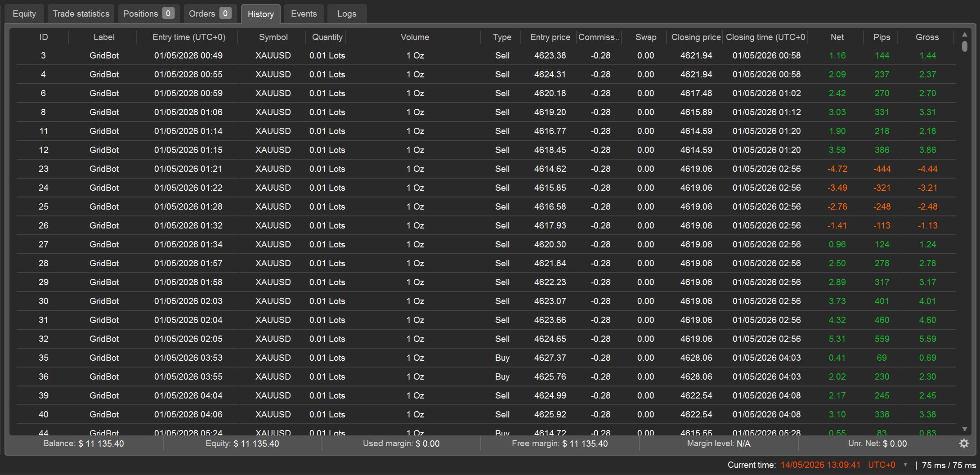Click the scroll up arrow of the history table
The image size is (980, 475).
[x=965, y=35]
